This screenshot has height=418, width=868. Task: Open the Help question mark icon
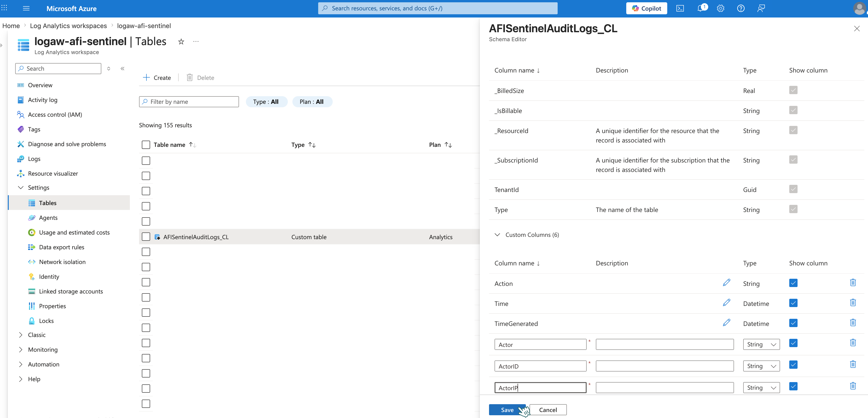(x=741, y=9)
